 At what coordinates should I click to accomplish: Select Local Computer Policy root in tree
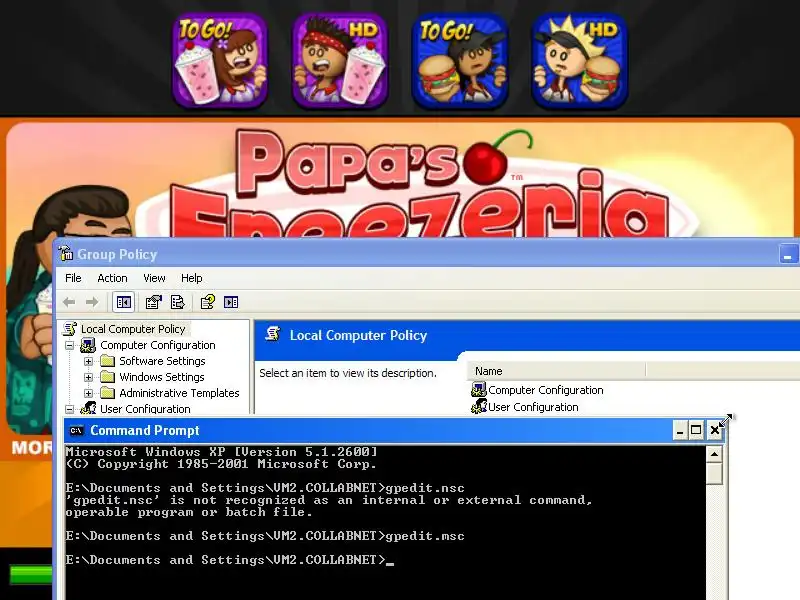(x=133, y=329)
